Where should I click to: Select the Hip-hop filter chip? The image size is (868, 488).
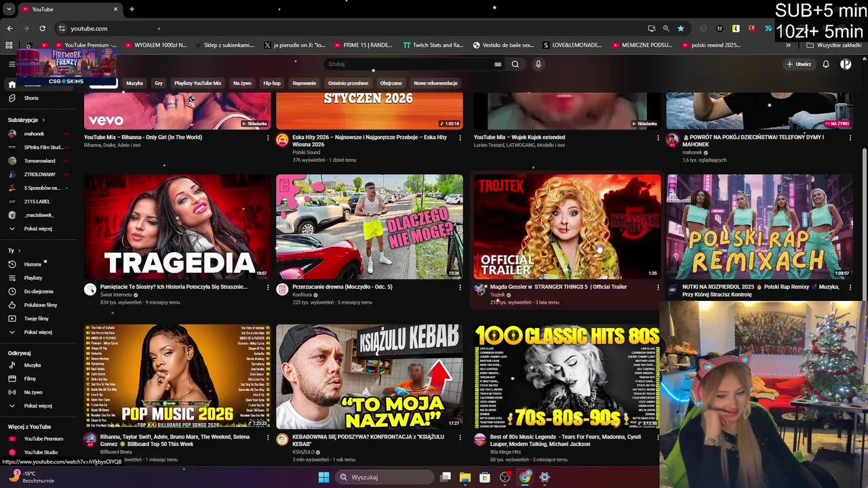coord(272,83)
